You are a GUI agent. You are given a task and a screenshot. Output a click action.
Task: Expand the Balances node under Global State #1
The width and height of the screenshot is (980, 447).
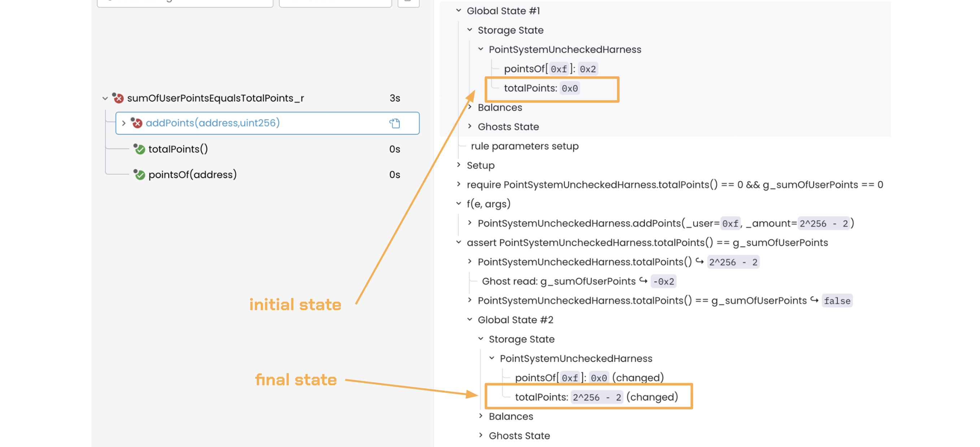tap(469, 107)
